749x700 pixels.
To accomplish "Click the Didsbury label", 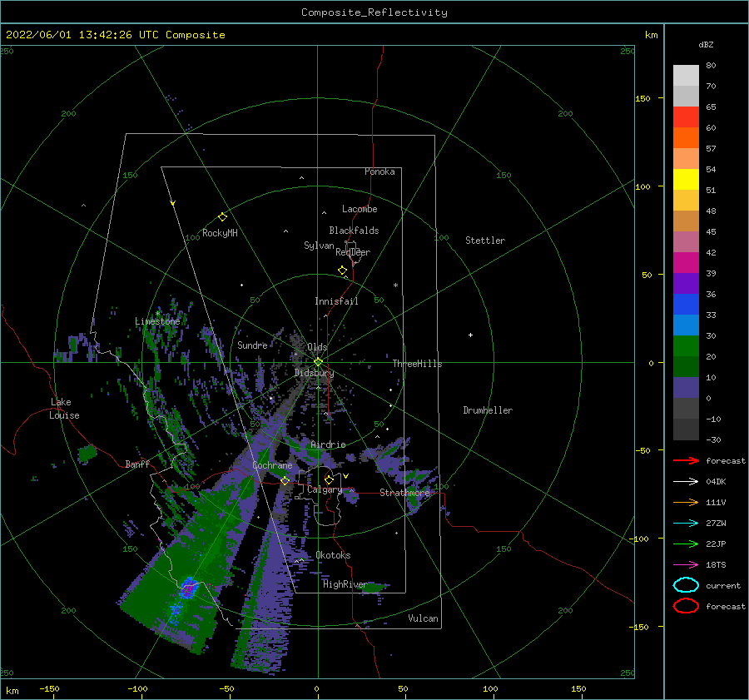I will coord(314,373).
